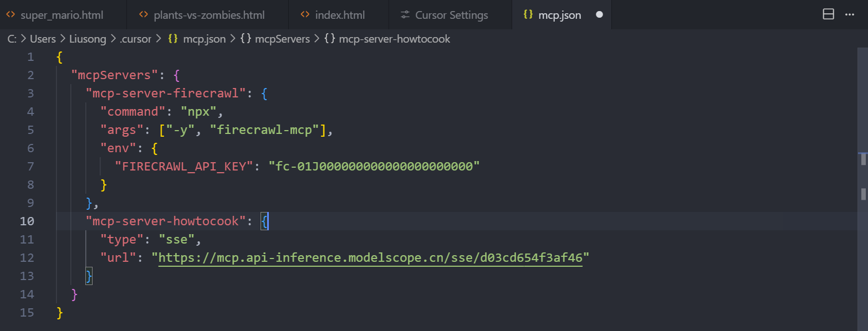Click the matching closing brace on line 13
Viewport: 868px width, 331px height.
(89, 276)
